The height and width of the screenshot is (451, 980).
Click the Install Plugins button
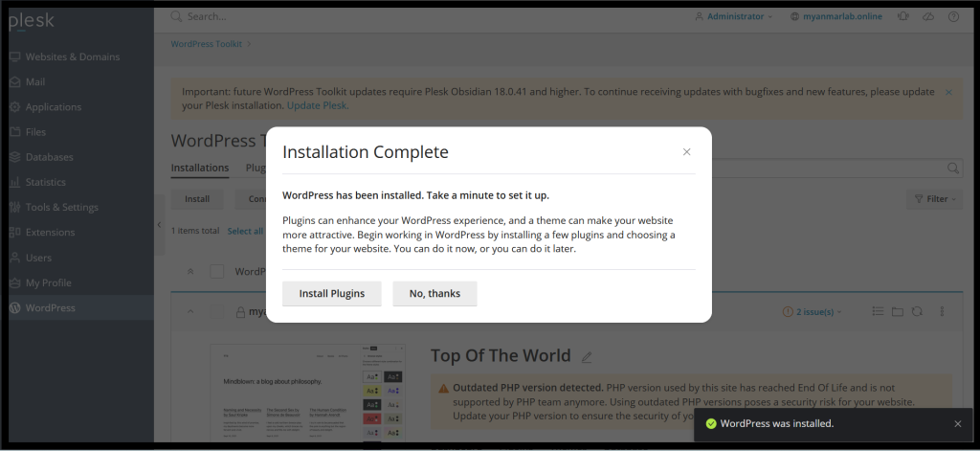(332, 293)
